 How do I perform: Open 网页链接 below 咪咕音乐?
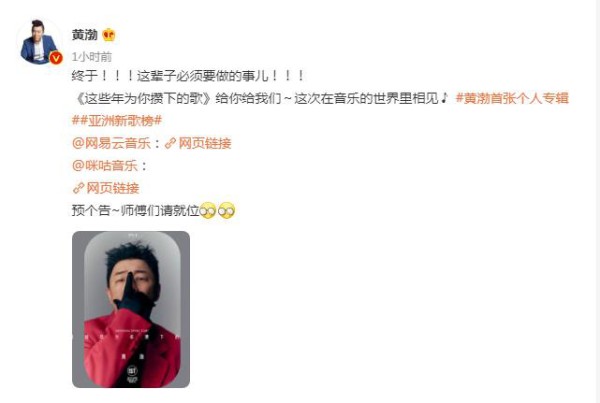[x=112, y=188]
